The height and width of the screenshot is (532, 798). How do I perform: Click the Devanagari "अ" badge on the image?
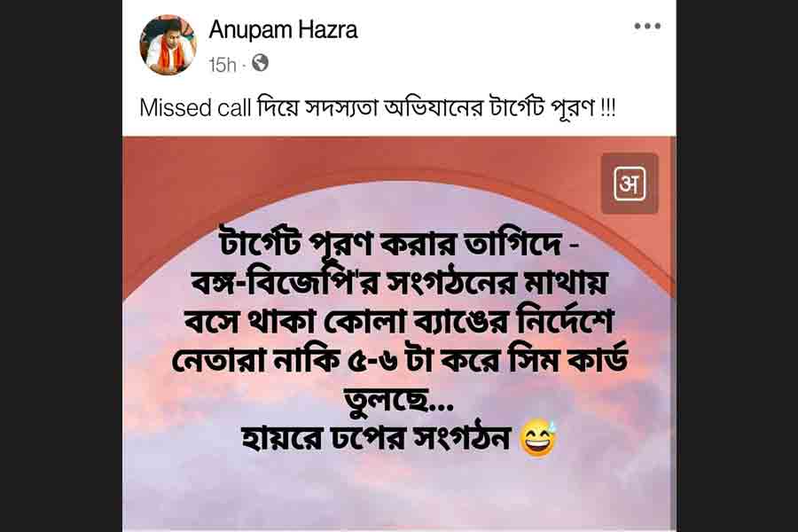(x=630, y=184)
